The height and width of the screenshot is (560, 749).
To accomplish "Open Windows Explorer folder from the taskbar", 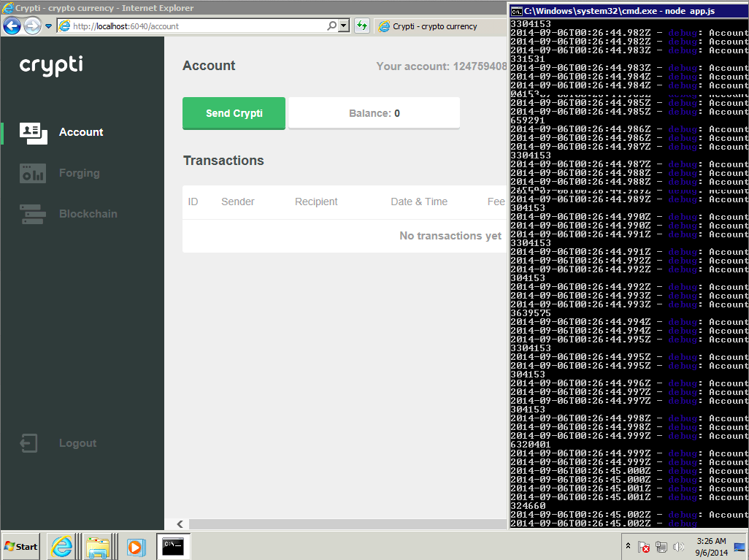I will [98, 547].
